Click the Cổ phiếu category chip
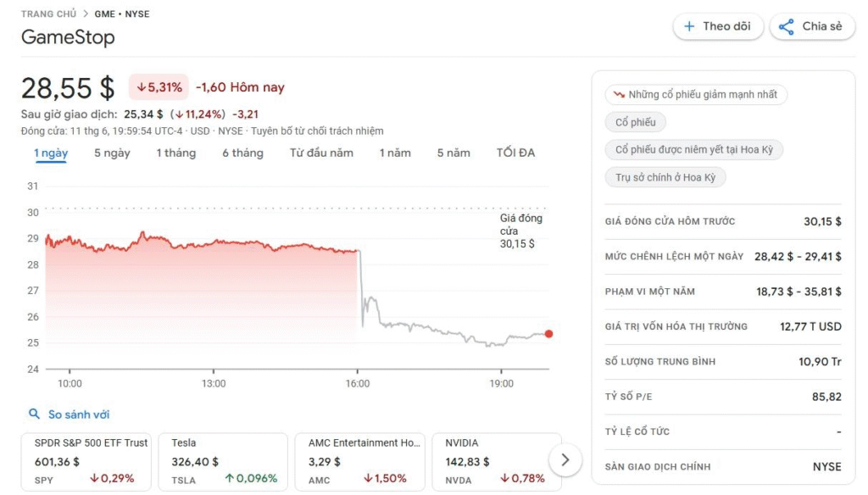The image size is (868, 495). click(x=636, y=122)
